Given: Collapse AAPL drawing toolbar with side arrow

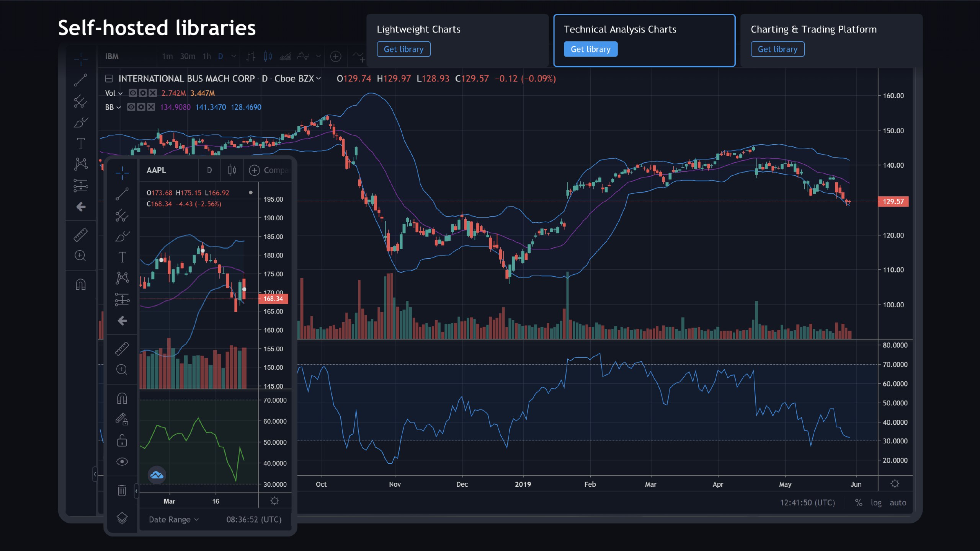Looking at the screenshot, I should tap(136, 491).
